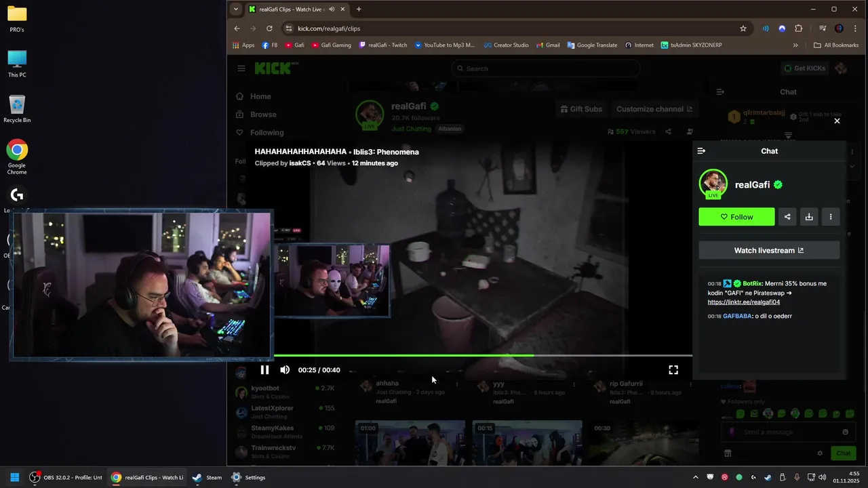This screenshot has width=868, height=488.
Task: Open Chrome extensions puzzle icon
Action: 798,28
